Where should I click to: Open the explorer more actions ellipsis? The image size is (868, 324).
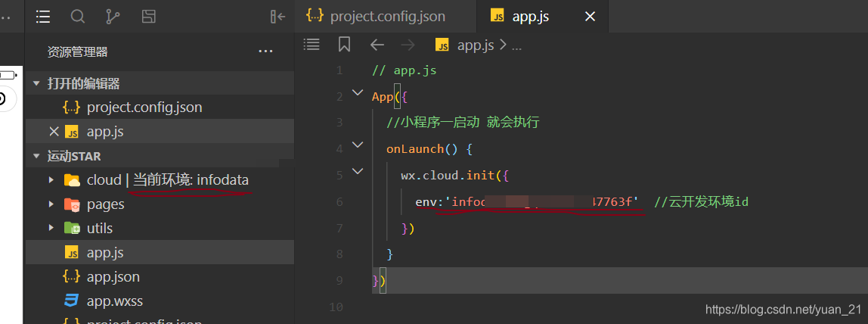pyautogui.click(x=265, y=51)
